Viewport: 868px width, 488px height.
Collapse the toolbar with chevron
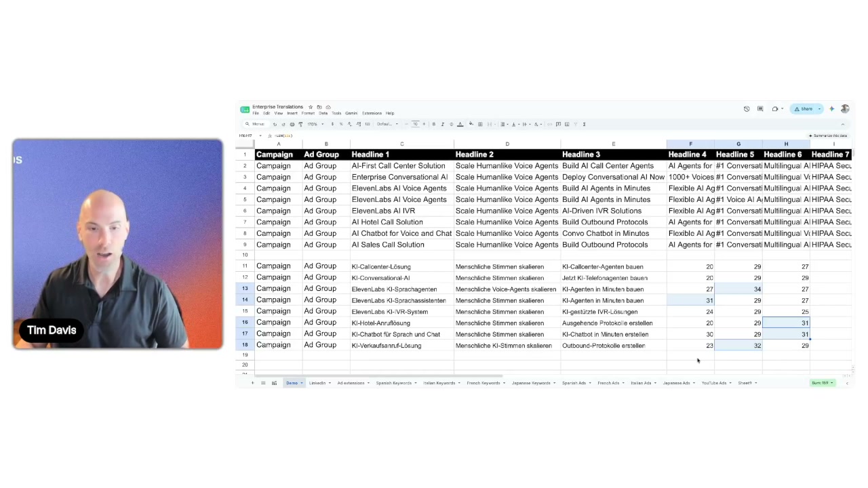click(843, 124)
